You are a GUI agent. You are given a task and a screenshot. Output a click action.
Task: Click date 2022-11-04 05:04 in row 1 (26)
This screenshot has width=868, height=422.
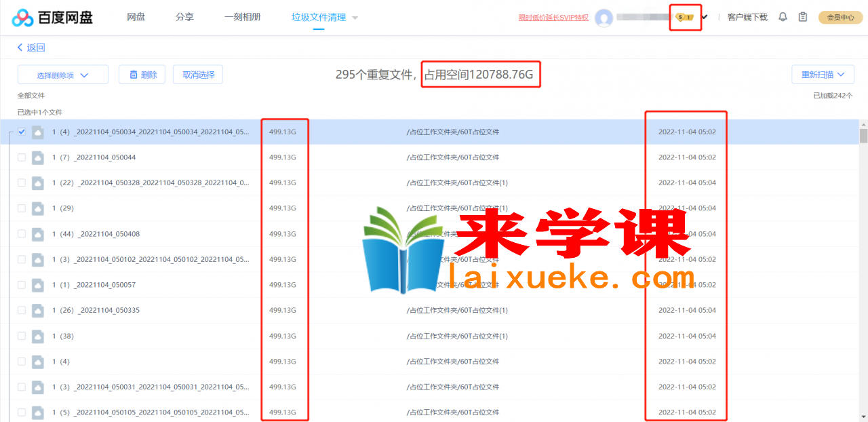tap(687, 311)
